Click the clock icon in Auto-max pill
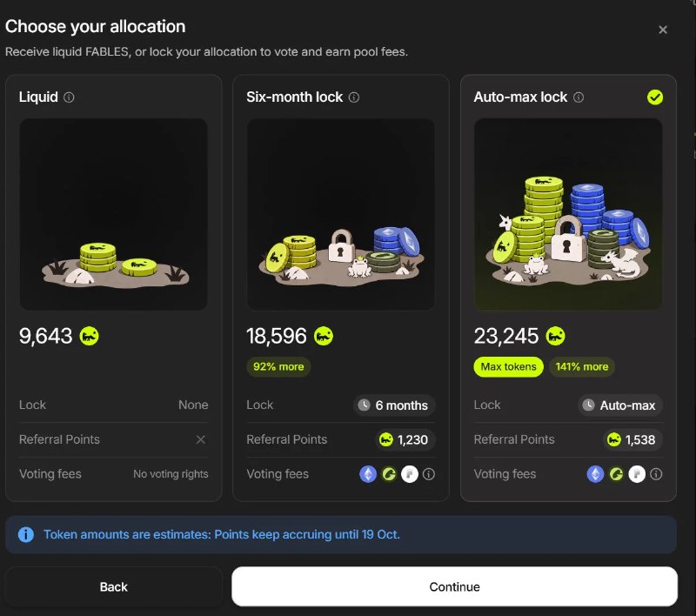Viewport: 696px width, 616px height. pyautogui.click(x=589, y=405)
